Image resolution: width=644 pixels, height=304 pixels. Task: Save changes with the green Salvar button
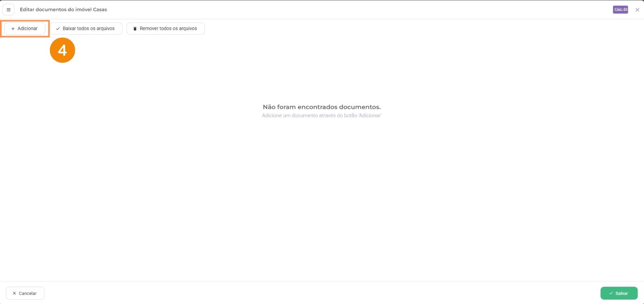(x=619, y=293)
